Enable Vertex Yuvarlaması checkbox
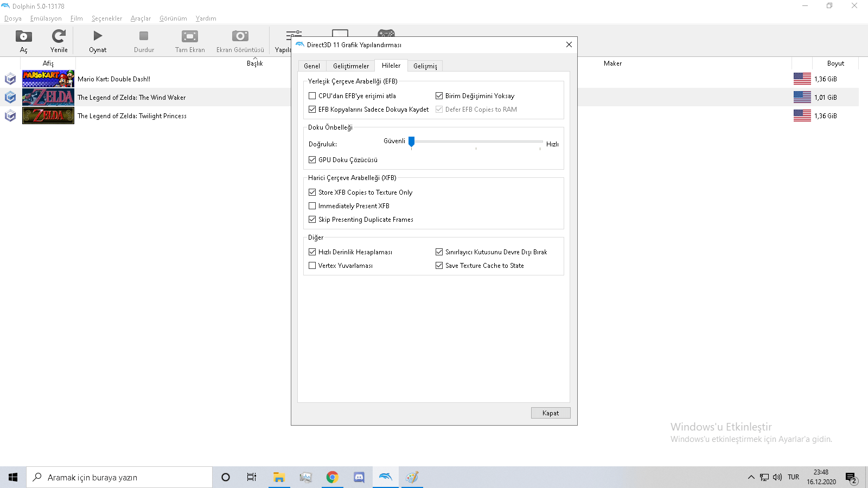The width and height of the screenshot is (868, 488). (312, 266)
